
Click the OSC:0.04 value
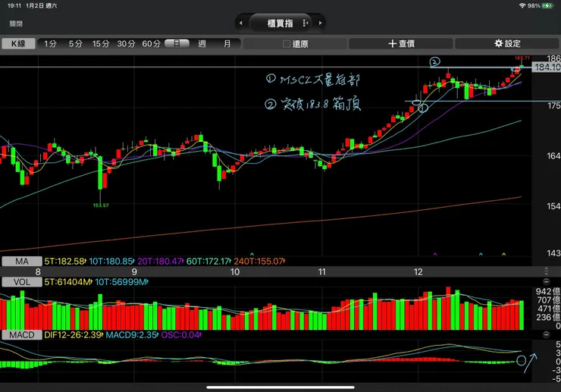pos(181,335)
